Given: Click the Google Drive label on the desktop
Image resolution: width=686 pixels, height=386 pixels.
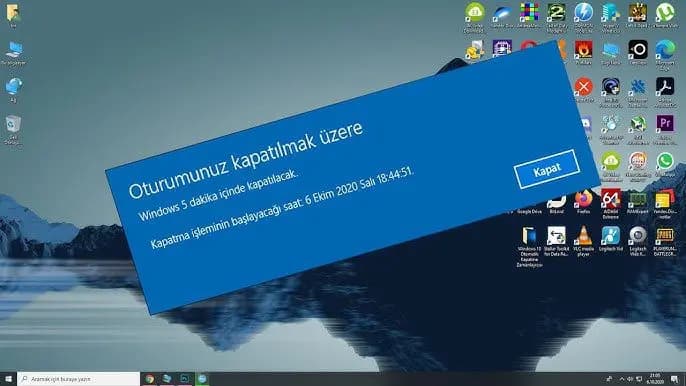Looking at the screenshot, I should [x=529, y=211].
